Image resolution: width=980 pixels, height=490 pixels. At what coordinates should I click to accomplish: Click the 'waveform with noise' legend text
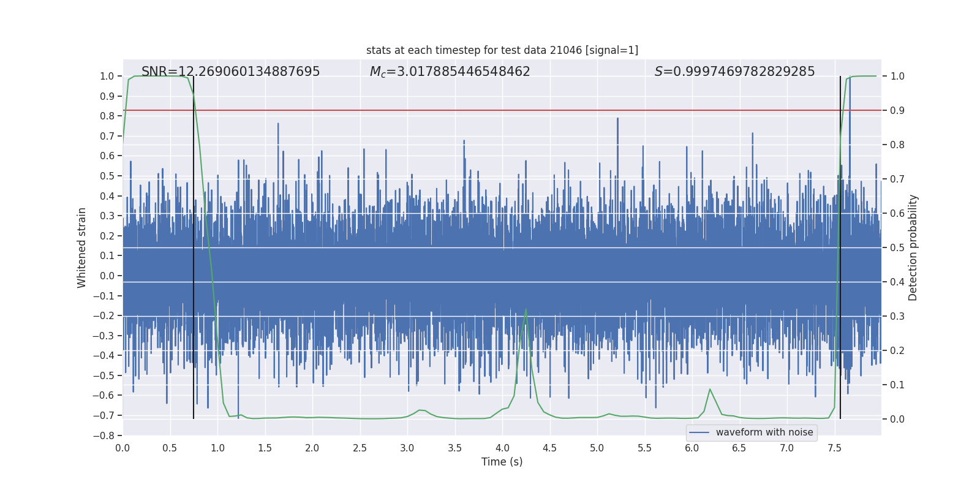[x=764, y=432]
